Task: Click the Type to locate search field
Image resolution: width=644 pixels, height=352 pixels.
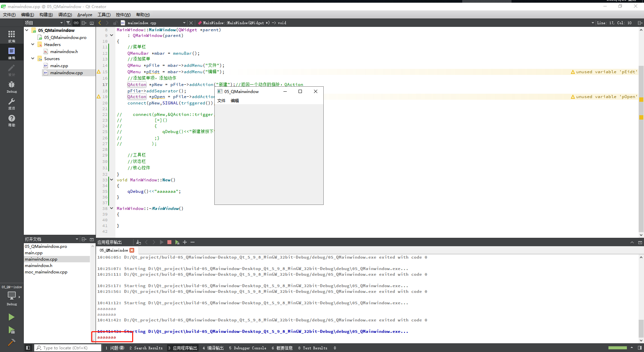Action: (x=68, y=348)
